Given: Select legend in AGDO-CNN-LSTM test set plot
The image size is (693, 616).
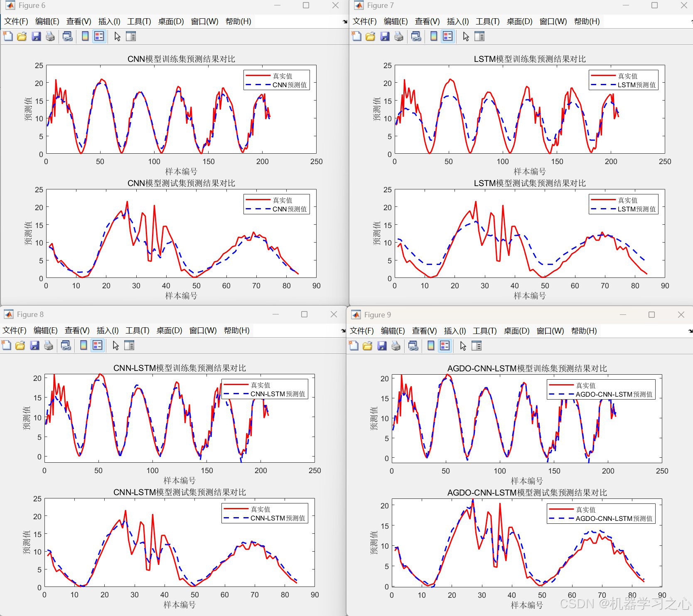Looking at the screenshot, I should coord(601,514).
